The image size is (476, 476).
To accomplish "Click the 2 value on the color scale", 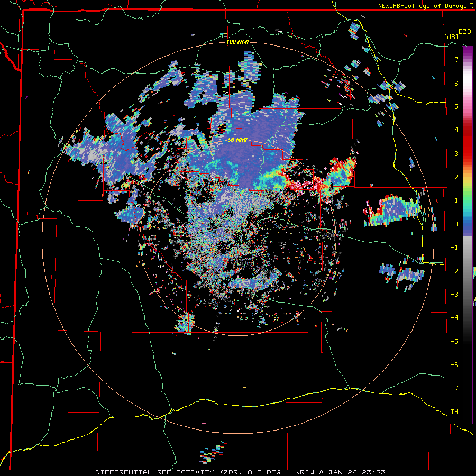I will [x=456, y=177].
